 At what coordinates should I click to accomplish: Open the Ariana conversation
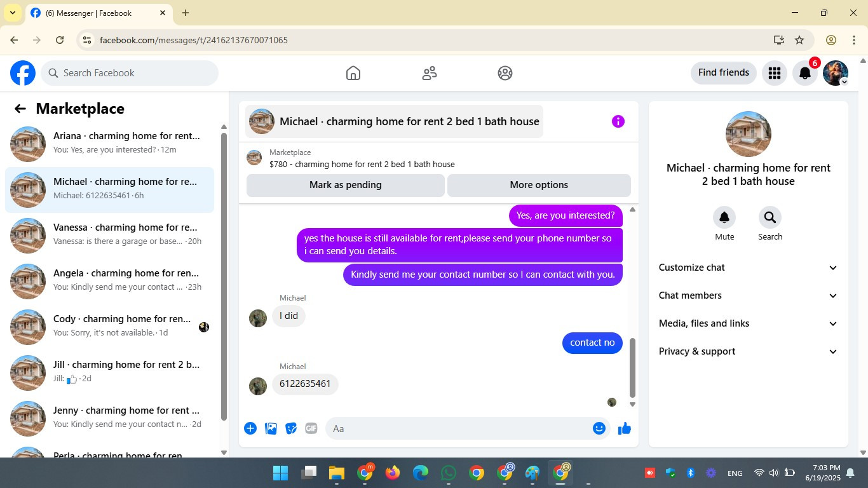point(109,144)
